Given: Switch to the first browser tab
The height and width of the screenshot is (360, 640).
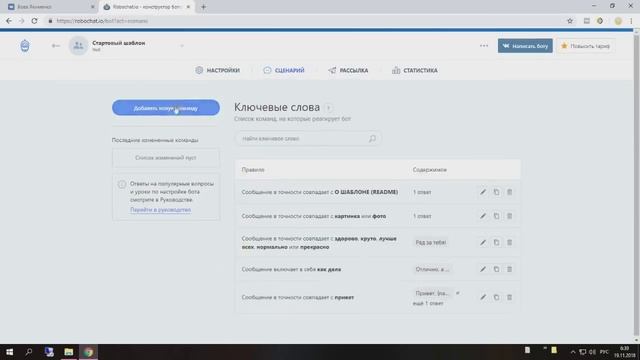Looking at the screenshot, I should tap(50, 7).
